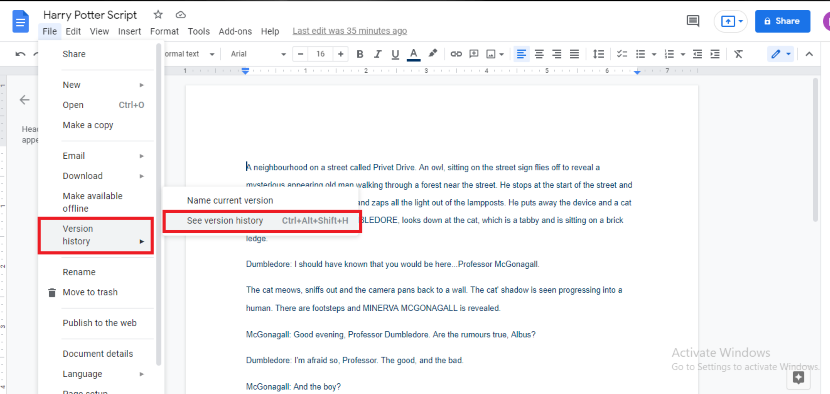The width and height of the screenshot is (830, 394).
Task: Align text left
Action: click(522, 54)
